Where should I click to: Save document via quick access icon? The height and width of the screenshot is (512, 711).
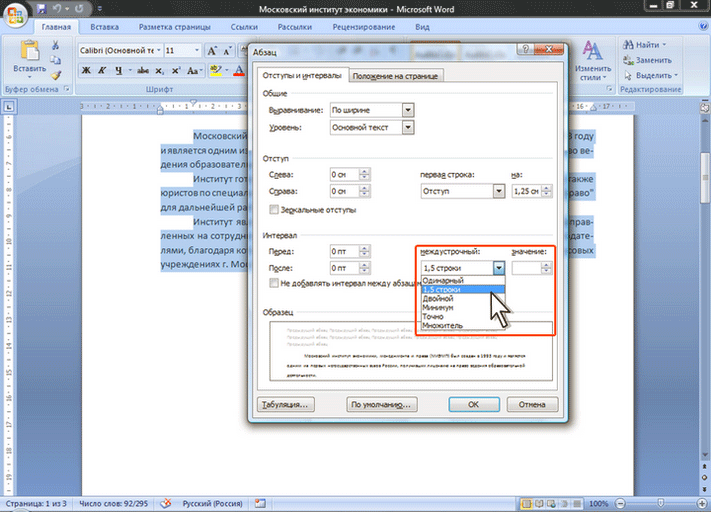42,9
